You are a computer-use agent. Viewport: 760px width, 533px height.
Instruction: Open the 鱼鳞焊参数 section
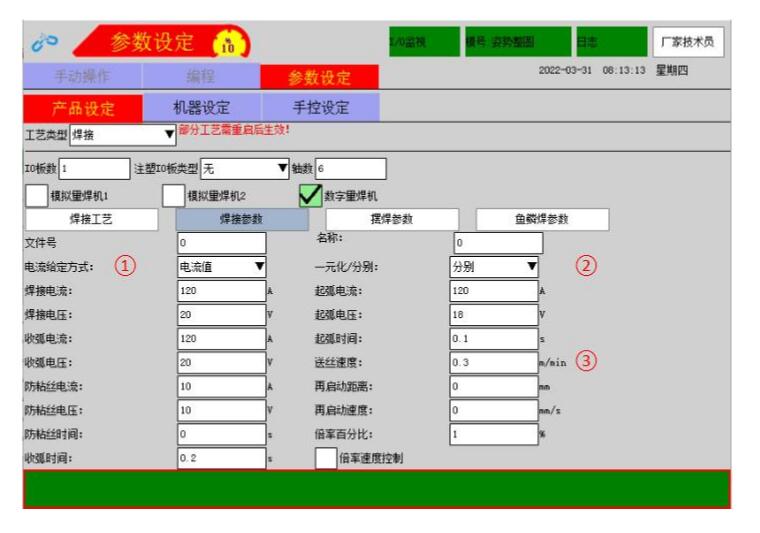point(542,219)
